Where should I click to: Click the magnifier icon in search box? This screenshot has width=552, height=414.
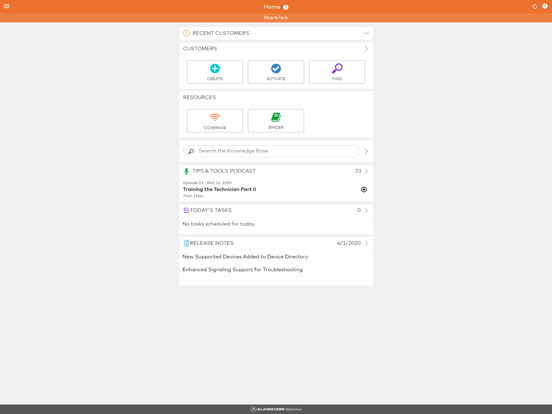(x=191, y=151)
